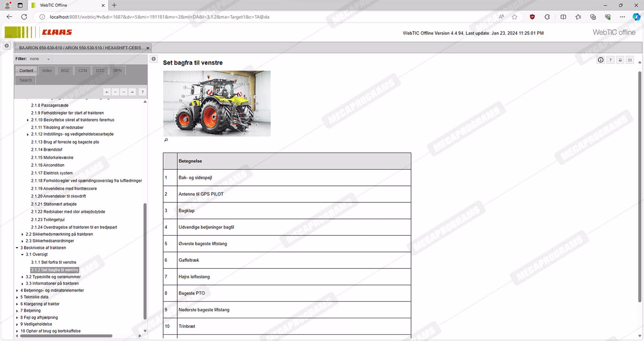Expand 3.2 Typeskilte og serienummer
The height and width of the screenshot is (341, 644).
click(x=23, y=277)
